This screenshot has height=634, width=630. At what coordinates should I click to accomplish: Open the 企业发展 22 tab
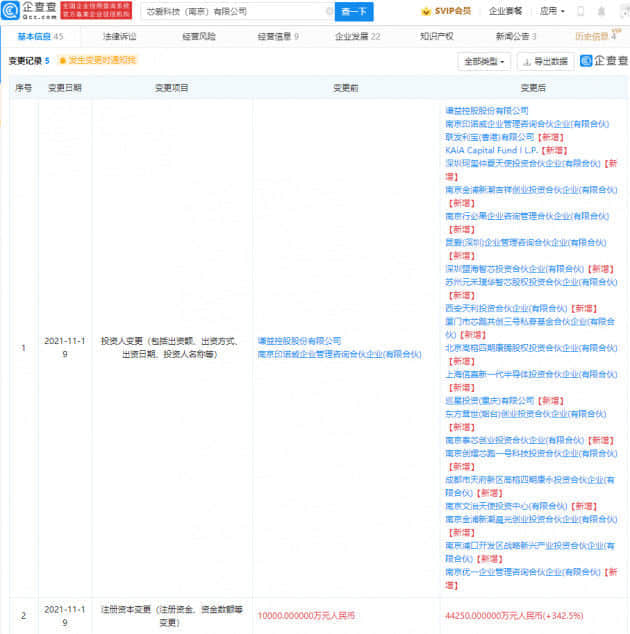[x=358, y=37]
